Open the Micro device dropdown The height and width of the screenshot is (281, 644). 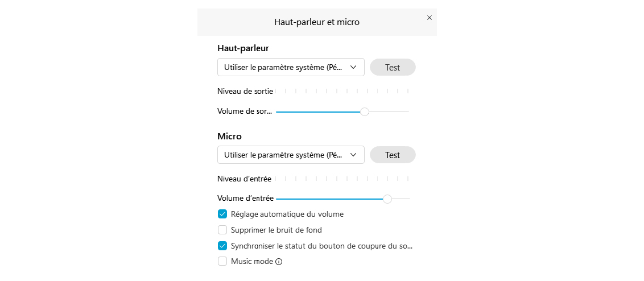point(291,155)
